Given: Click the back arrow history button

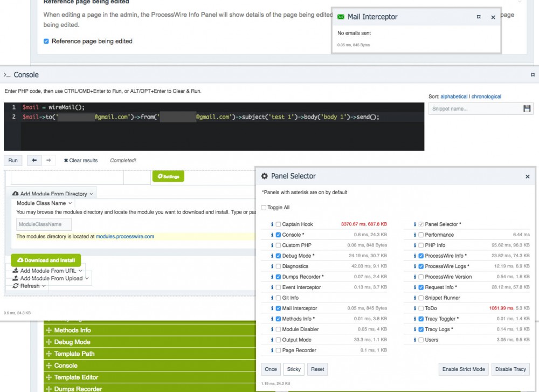Looking at the screenshot, I should (x=34, y=160).
